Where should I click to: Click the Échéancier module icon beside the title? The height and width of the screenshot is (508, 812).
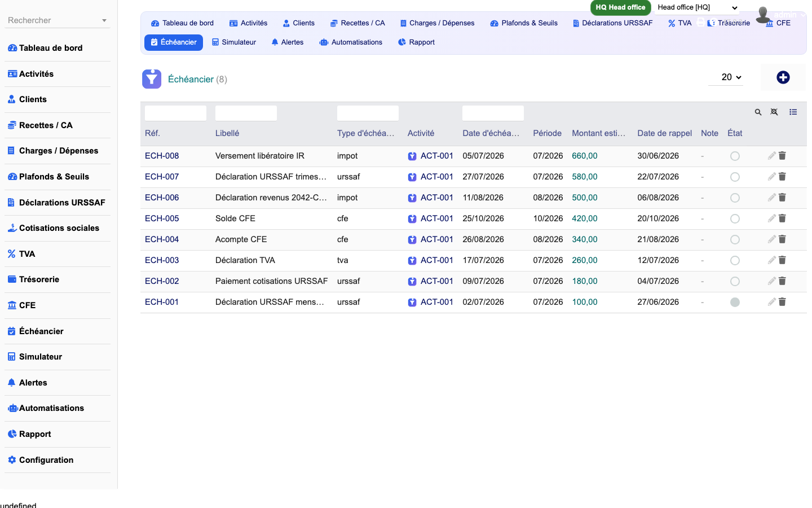tap(152, 79)
